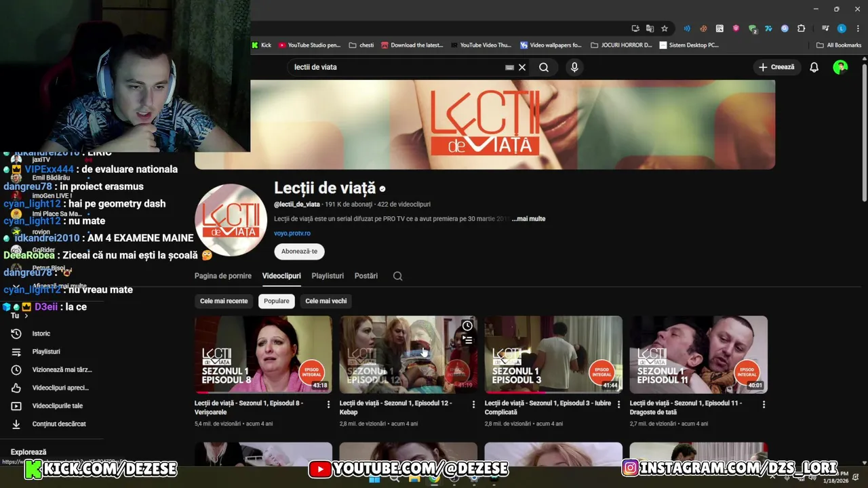The height and width of the screenshot is (488, 868).
Task: Open the YouTube account avatar menu
Action: click(x=840, y=67)
